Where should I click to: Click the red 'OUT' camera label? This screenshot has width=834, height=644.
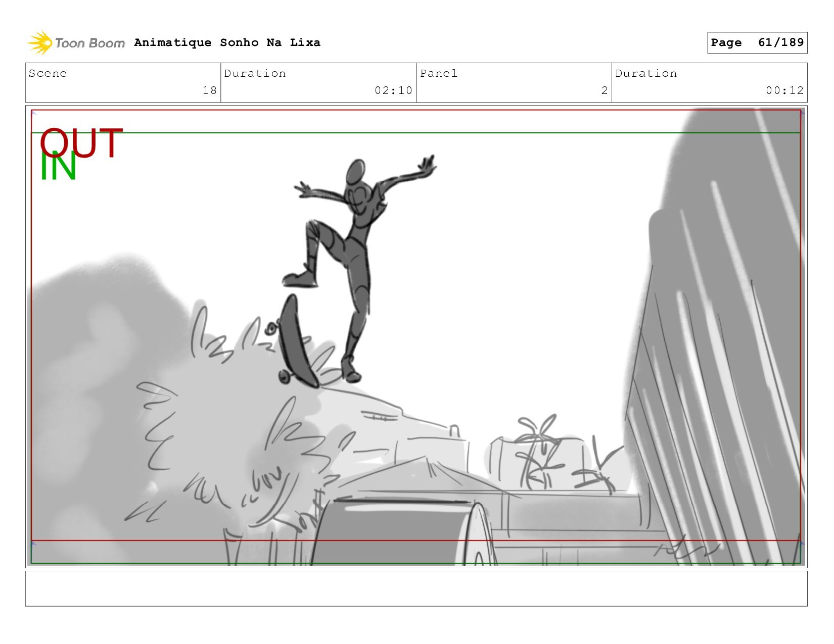point(81,142)
